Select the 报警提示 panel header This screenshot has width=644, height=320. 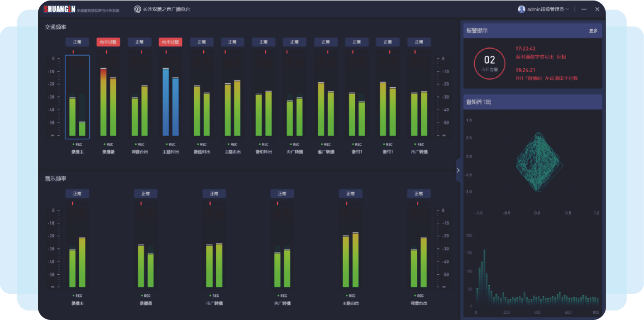tap(532, 31)
